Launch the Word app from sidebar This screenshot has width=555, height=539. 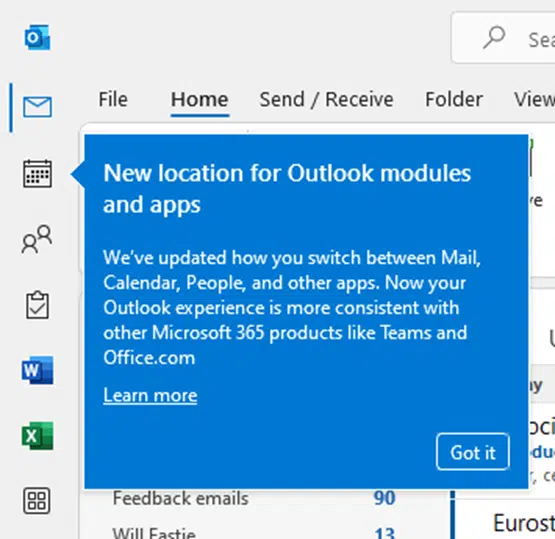[x=38, y=370]
